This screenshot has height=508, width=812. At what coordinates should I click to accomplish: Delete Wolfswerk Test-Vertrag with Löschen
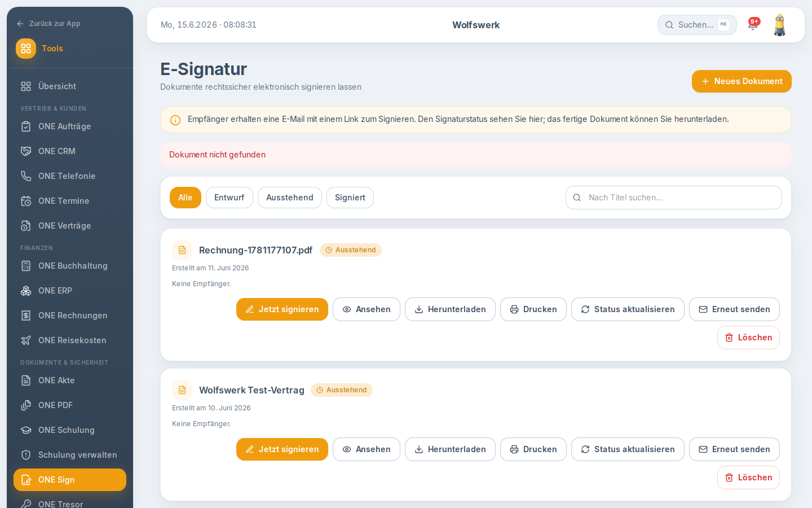[748, 478]
